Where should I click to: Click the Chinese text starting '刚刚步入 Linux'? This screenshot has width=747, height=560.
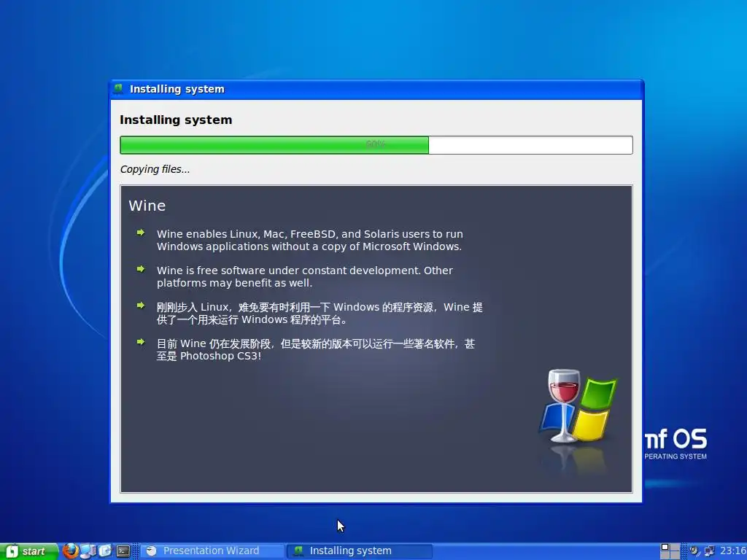[x=320, y=314]
